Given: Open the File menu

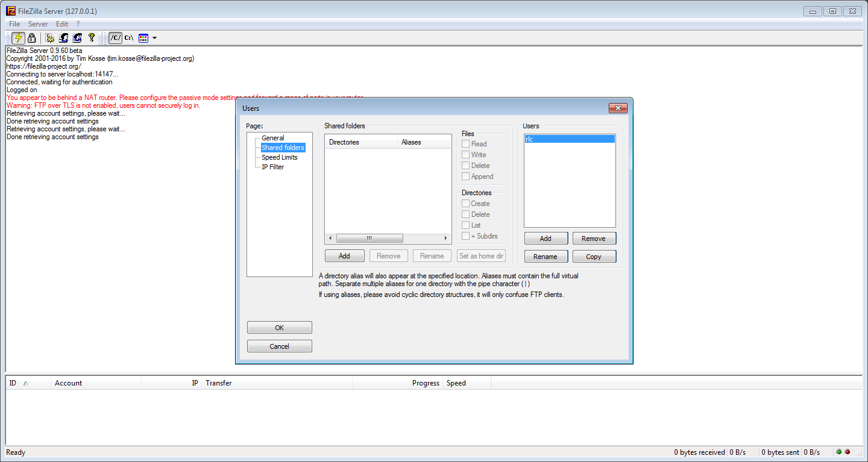Looking at the screenshot, I should [x=14, y=24].
